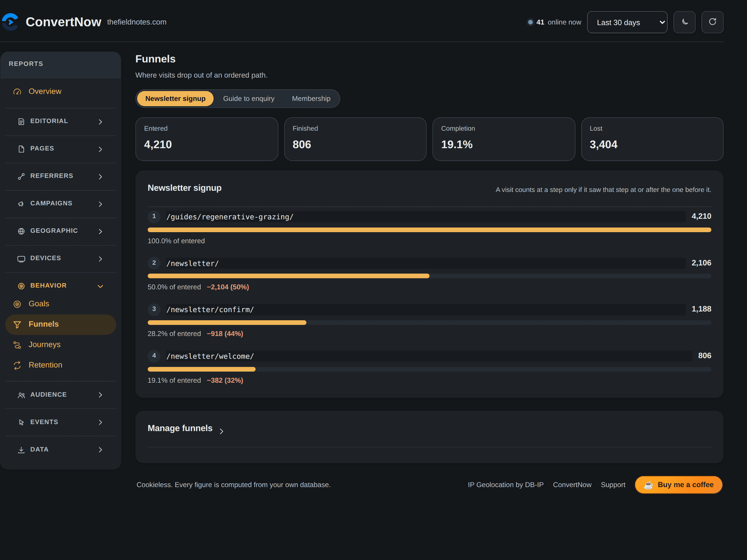This screenshot has width=747, height=560.
Task: Toggle dark mode moon icon
Action: pos(685,22)
